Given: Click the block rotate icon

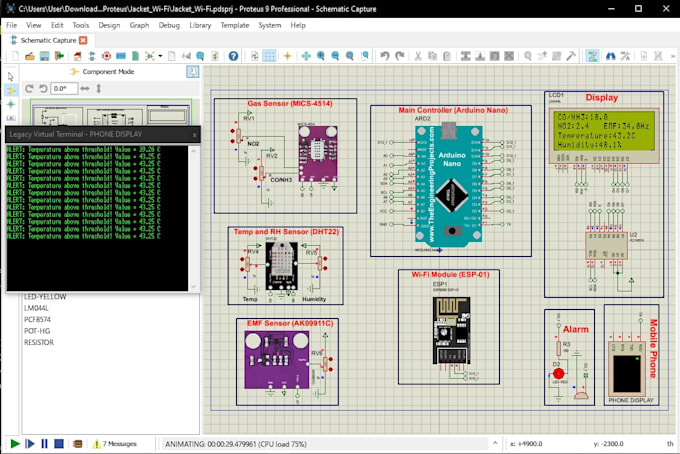Looking at the screenshot, I should coord(494,56).
